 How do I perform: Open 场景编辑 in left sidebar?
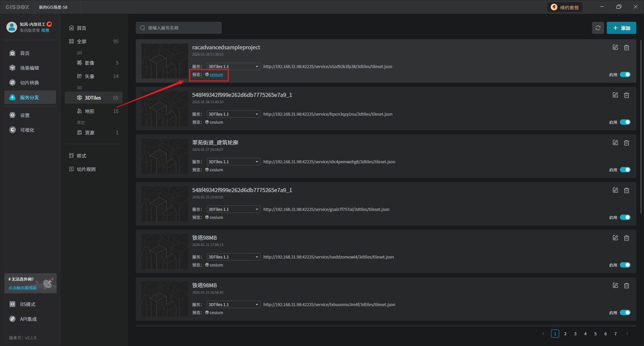[30, 68]
